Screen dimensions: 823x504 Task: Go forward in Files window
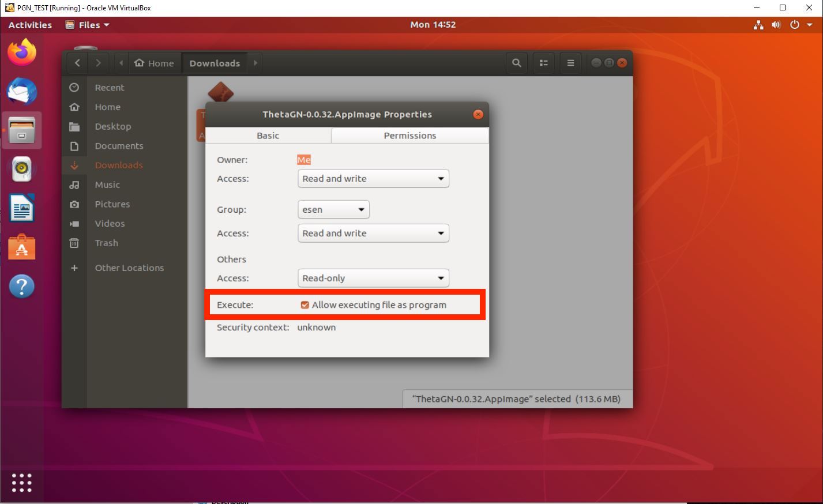(98, 63)
